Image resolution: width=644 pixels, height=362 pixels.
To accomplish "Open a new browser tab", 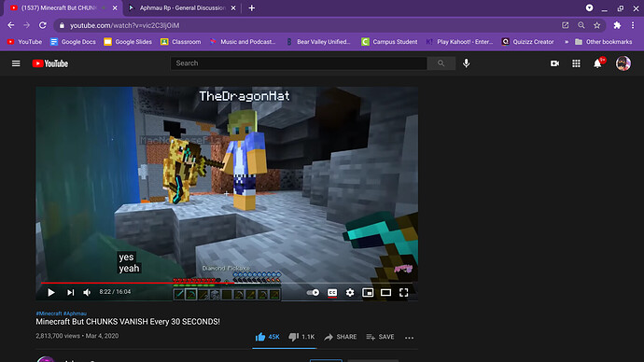I will tap(252, 7).
